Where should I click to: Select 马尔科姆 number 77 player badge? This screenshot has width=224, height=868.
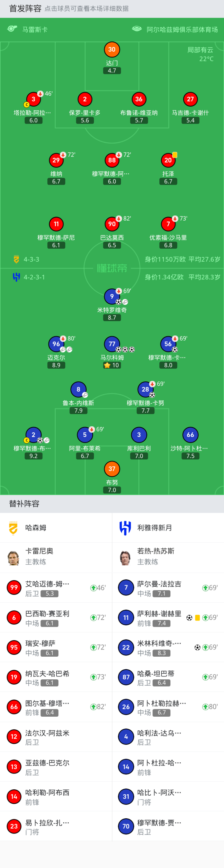(x=112, y=344)
